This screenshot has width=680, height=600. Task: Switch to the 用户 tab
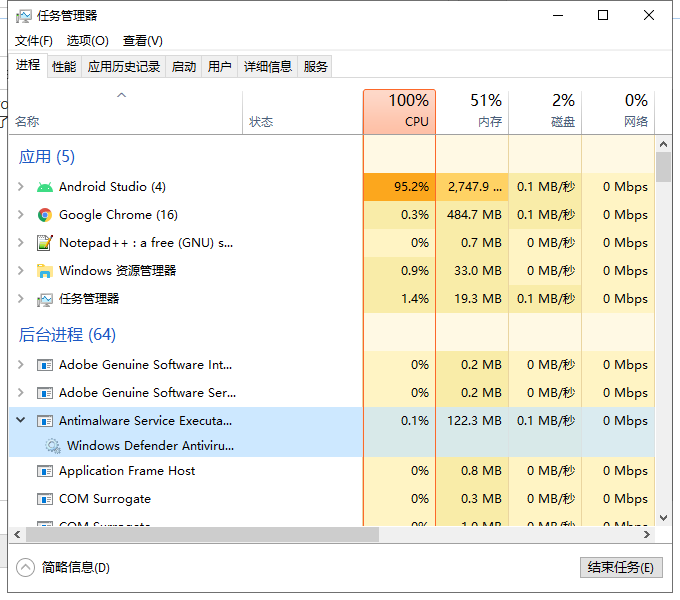(x=219, y=67)
